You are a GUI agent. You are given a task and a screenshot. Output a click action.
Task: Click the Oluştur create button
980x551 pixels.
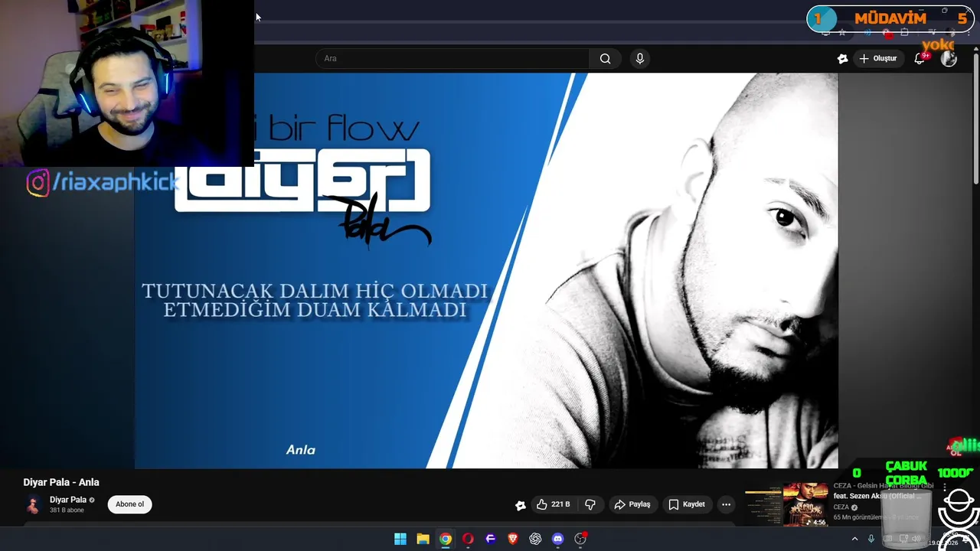click(877, 59)
